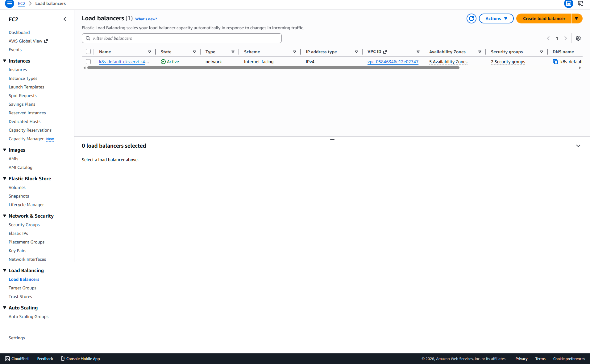Open the k8s-default-eksservi load balancer link
Viewport: 590px width, 364px height.
pyautogui.click(x=124, y=62)
